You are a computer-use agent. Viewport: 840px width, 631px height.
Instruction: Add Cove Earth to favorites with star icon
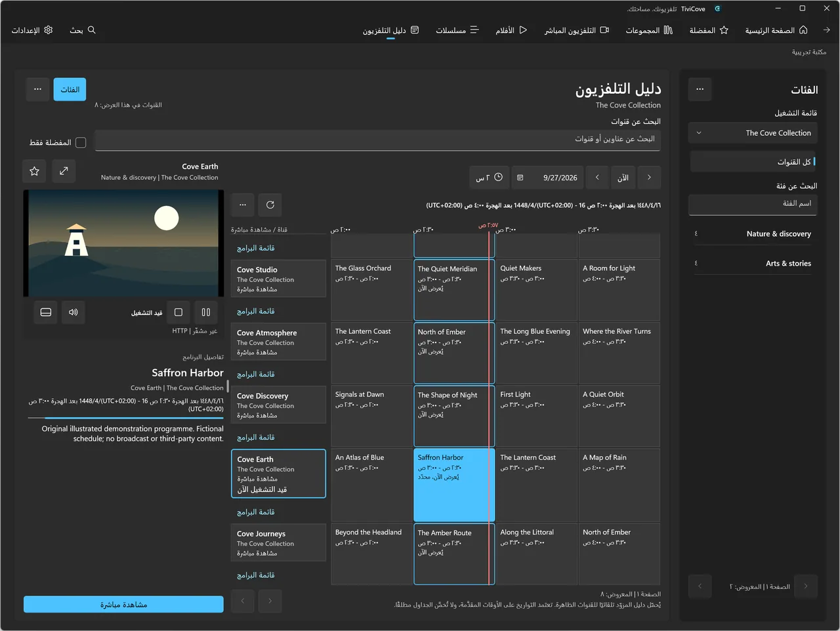35,171
